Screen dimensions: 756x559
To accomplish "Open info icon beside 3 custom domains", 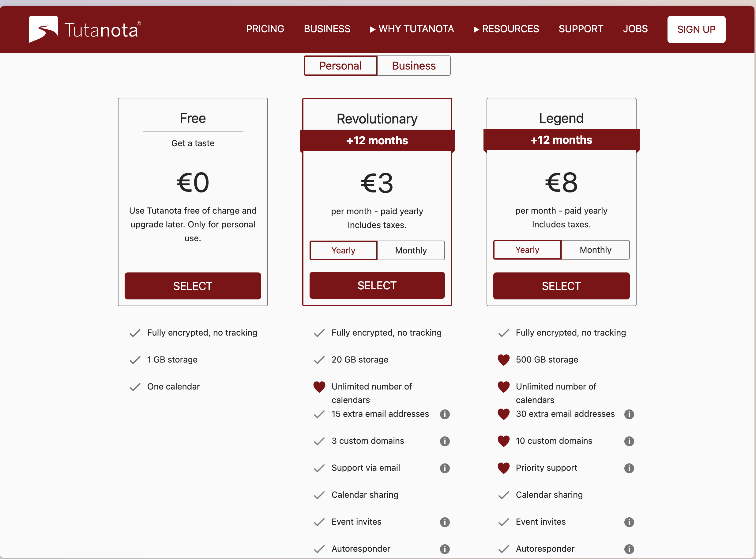I will (445, 441).
